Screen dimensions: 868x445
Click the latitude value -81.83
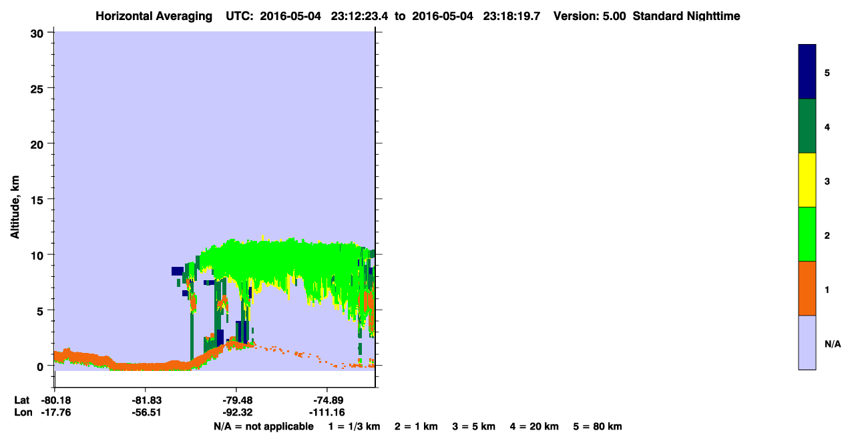[146, 400]
